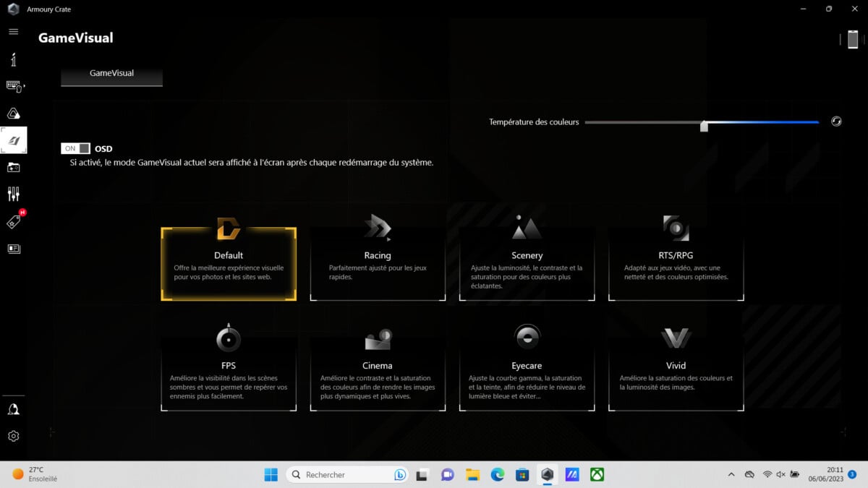Open the dashboard info icon in the sidebar
Image resolution: width=868 pixels, height=488 pixels.
(13, 59)
